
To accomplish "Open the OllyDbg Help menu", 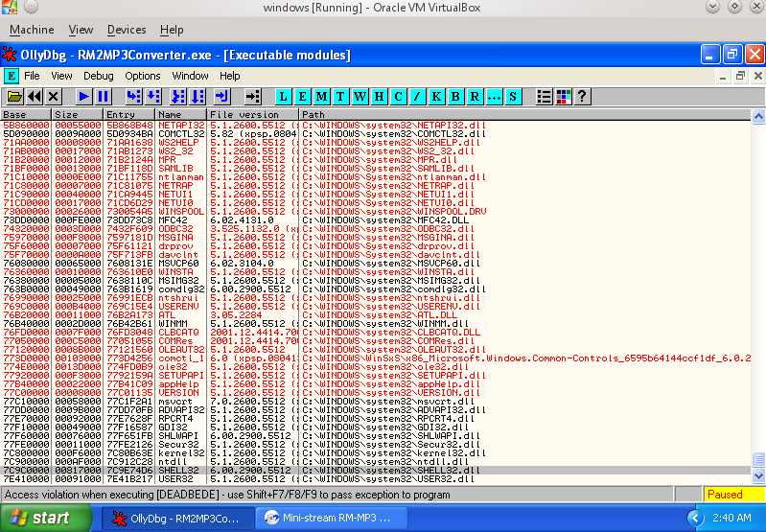I will pos(229,77).
